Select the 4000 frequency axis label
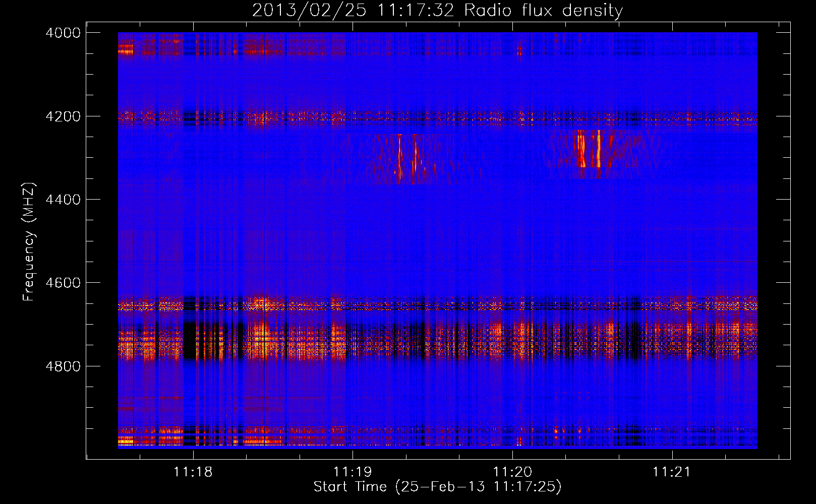The width and height of the screenshot is (816, 504). point(63,33)
